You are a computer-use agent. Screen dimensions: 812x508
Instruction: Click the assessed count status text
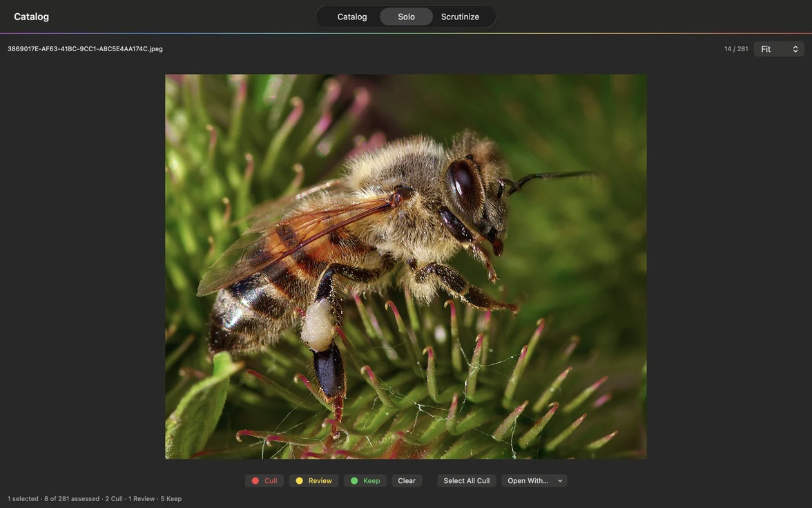click(x=72, y=499)
